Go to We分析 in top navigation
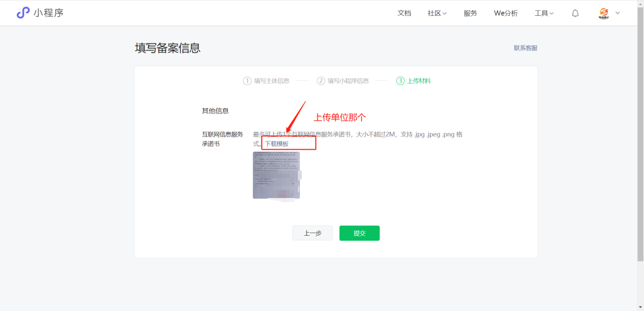644x311 pixels. point(506,13)
